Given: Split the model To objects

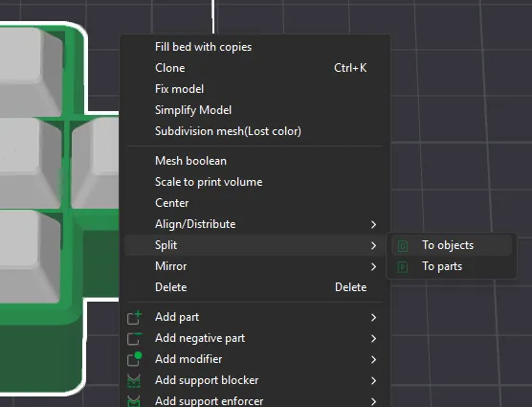Looking at the screenshot, I should pos(452,245).
